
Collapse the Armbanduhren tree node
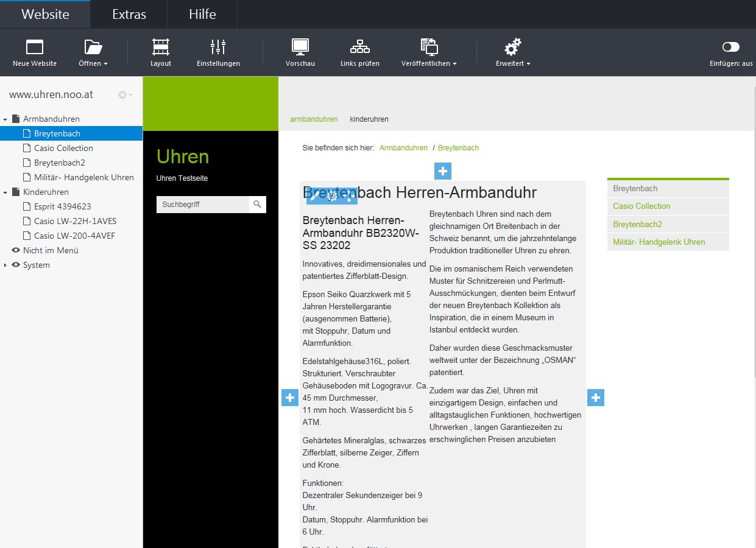5,119
